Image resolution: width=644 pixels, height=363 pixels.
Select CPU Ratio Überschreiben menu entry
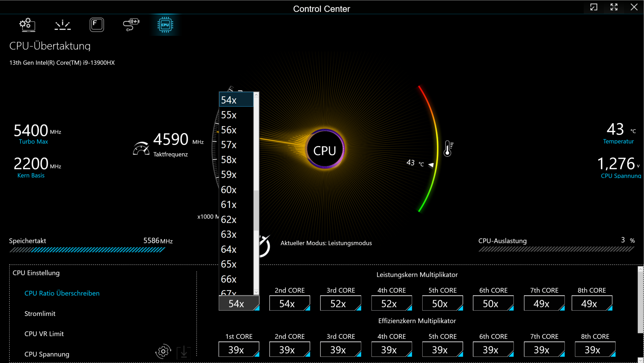point(62,293)
